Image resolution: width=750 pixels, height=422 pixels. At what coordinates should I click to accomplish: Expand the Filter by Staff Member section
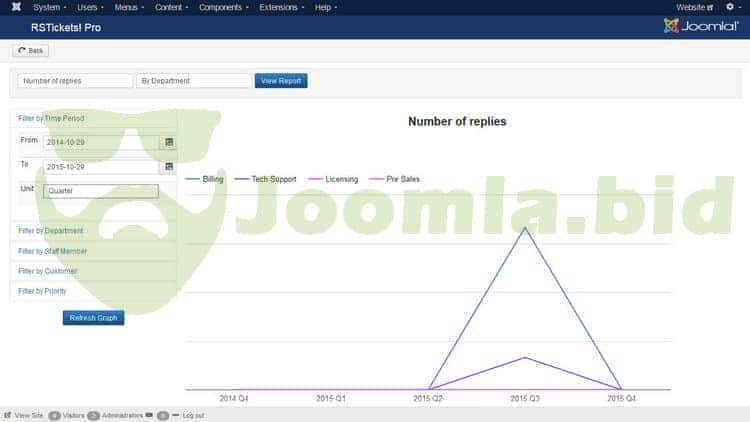coord(52,251)
